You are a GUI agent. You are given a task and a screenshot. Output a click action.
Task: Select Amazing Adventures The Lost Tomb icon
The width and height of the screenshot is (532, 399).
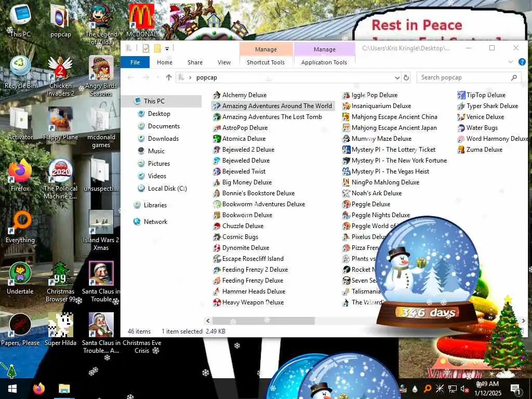pyautogui.click(x=217, y=117)
